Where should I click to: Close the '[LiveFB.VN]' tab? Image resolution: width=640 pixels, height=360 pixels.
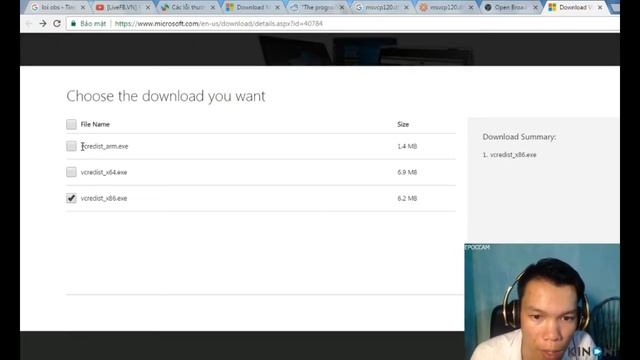pos(148,7)
